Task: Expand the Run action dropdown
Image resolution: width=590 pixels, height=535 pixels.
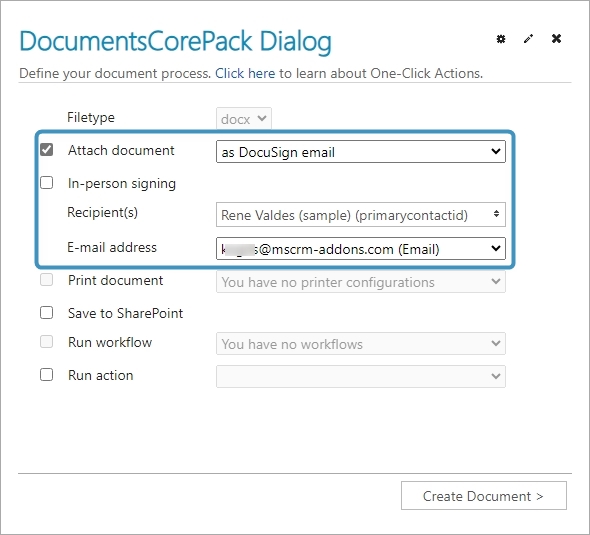Action: (x=360, y=376)
